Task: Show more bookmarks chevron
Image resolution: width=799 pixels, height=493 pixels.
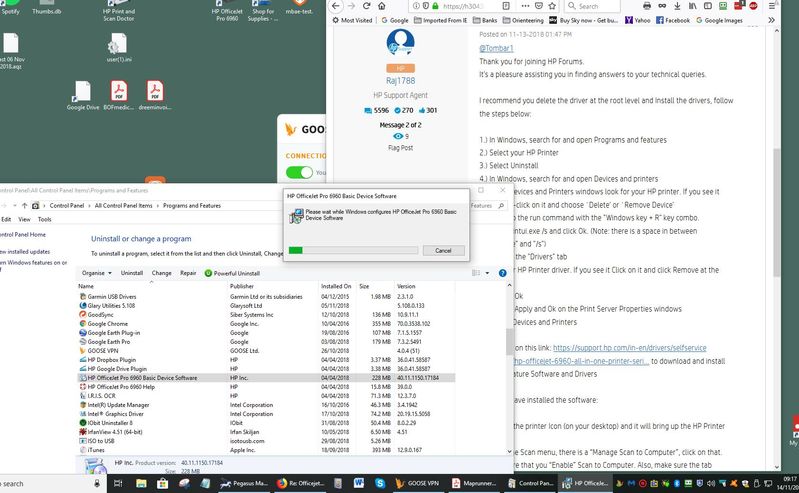Action: click(x=771, y=20)
